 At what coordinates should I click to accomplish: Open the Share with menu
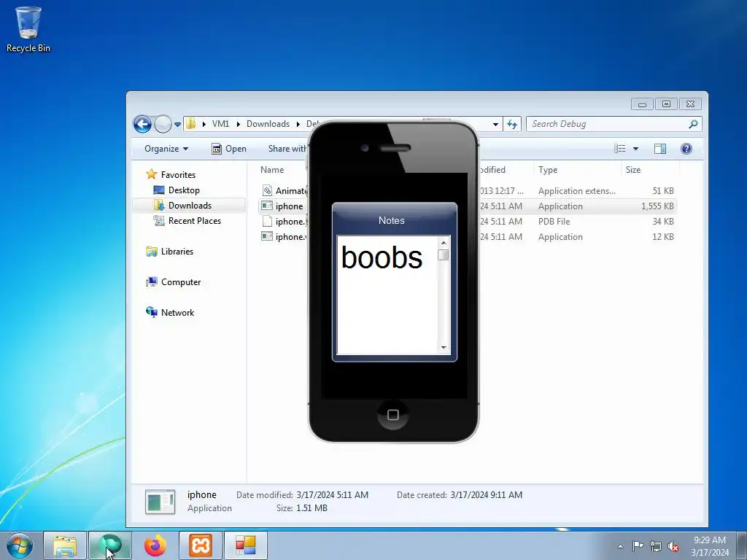point(287,149)
